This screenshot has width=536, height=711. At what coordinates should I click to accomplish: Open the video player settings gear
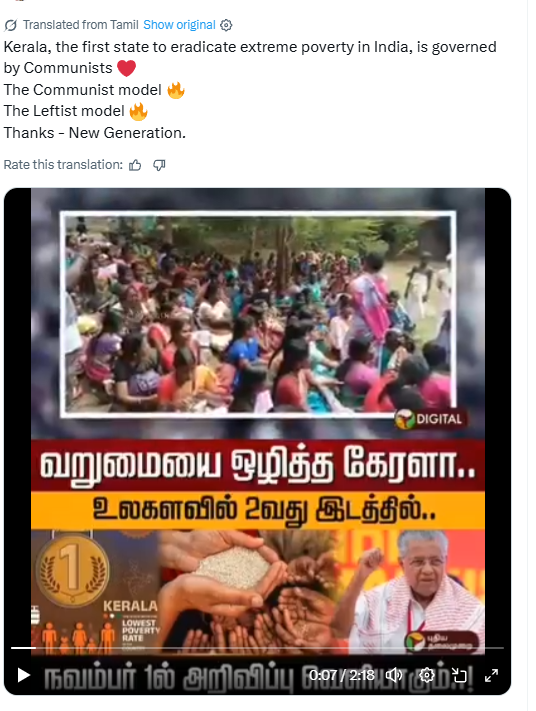point(426,676)
